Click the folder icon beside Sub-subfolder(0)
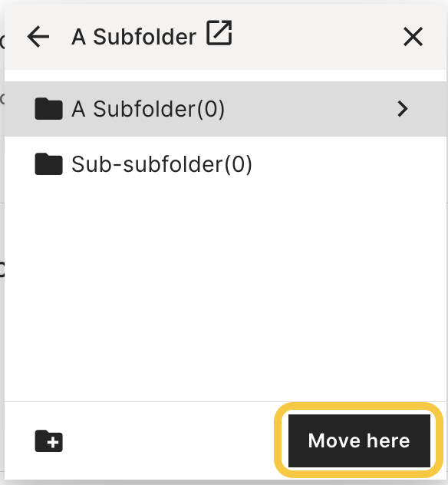The width and height of the screenshot is (448, 485). pyautogui.click(x=49, y=164)
